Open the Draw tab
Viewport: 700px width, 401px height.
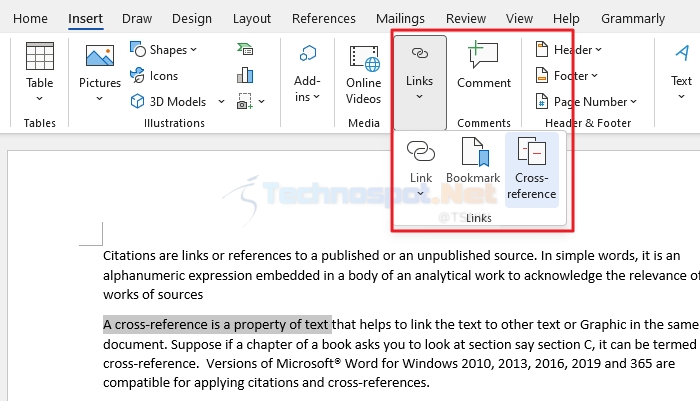click(137, 19)
